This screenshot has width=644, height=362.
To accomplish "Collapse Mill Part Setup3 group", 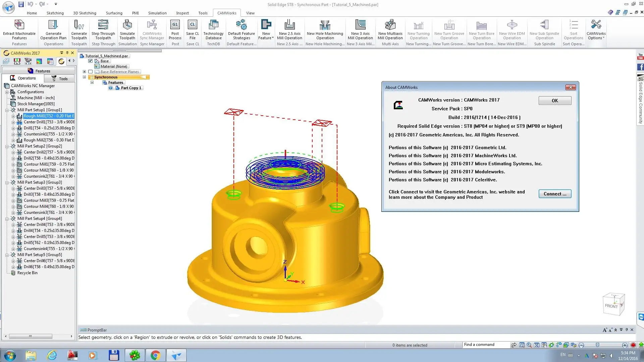I will (x=7, y=182).
